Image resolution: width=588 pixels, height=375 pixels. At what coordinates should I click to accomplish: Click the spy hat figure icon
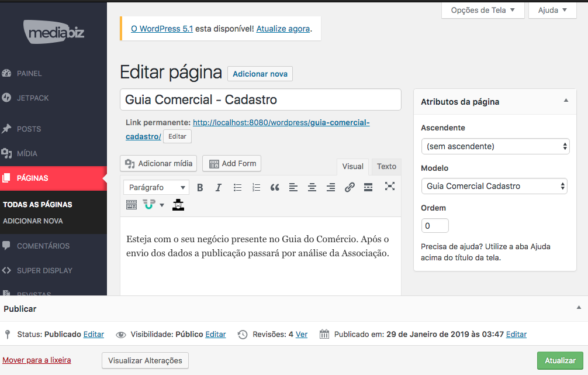pyautogui.click(x=178, y=205)
